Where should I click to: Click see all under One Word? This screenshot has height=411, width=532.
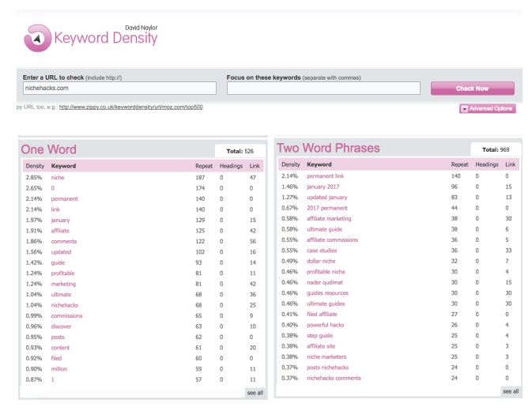(255, 393)
